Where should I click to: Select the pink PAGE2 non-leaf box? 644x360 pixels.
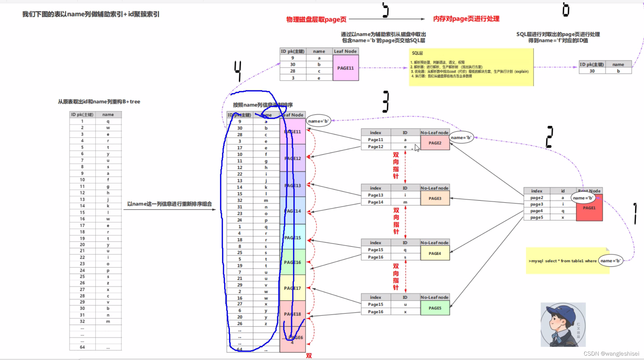(435, 143)
